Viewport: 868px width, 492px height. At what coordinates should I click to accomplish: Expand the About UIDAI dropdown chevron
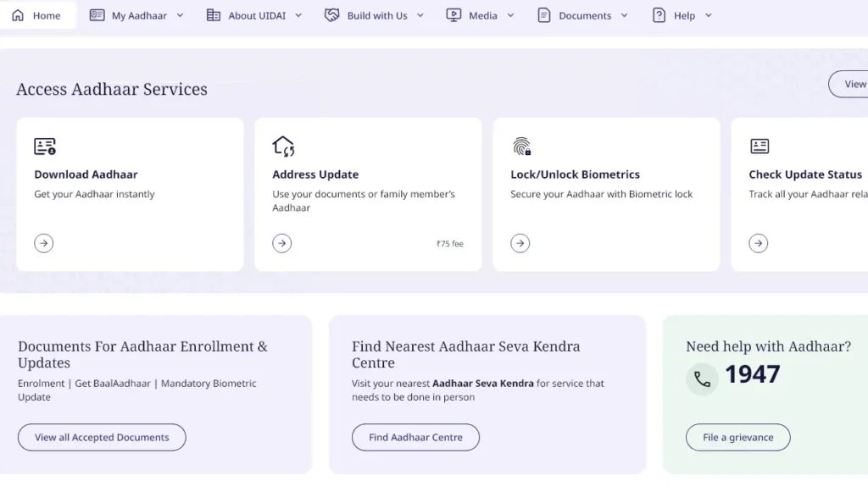[298, 15]
